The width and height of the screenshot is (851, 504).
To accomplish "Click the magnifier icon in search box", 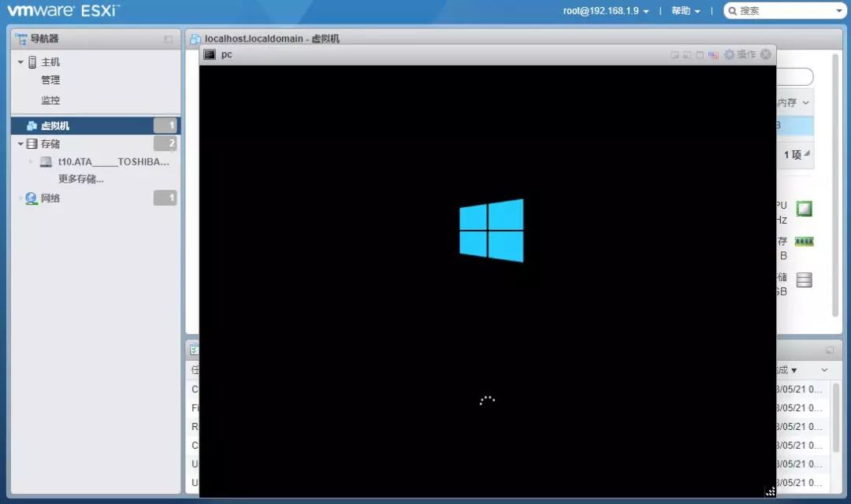I will click(732, 11).
